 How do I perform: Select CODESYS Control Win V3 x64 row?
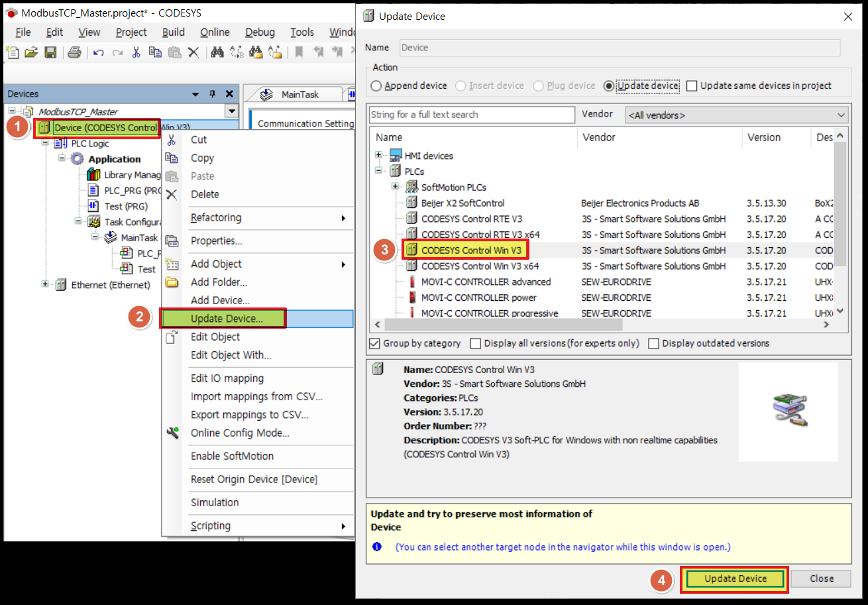[x=601, y=266]
